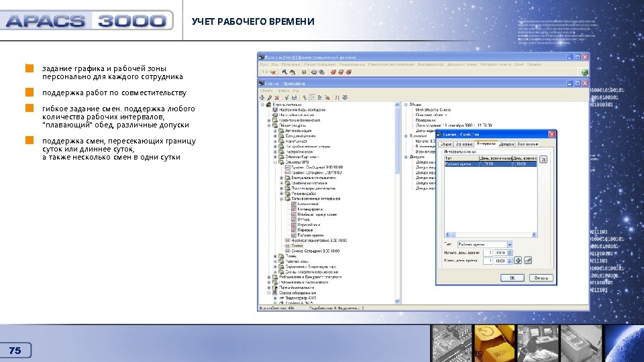Screen dimensions: 644x362
Task: Open the Правка menu in Explorer window
Action: (283, 90)
